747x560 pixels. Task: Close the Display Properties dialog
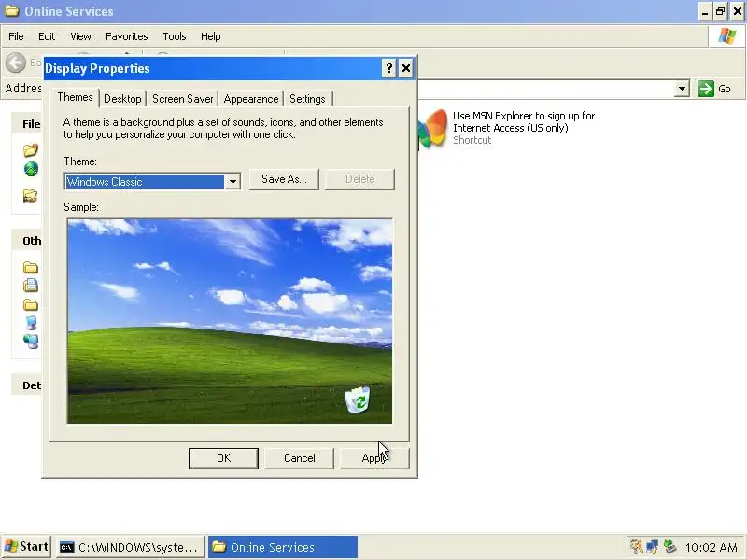pos(406,68)
